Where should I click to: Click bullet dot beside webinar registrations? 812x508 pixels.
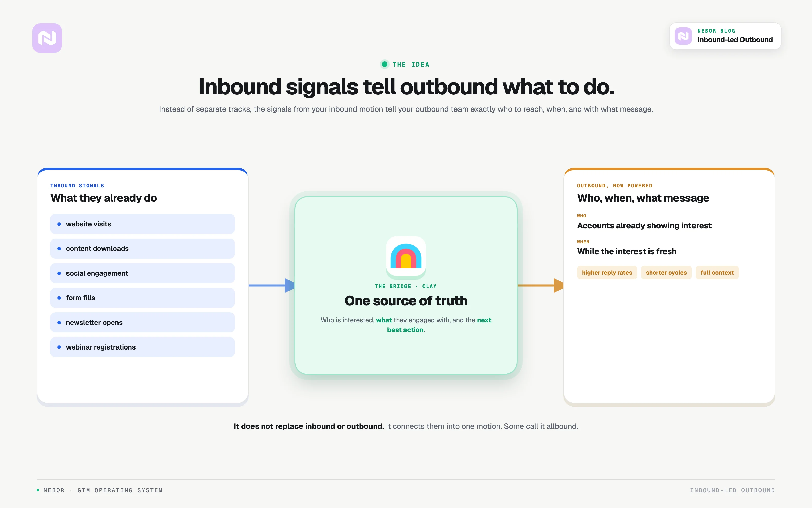59,347
